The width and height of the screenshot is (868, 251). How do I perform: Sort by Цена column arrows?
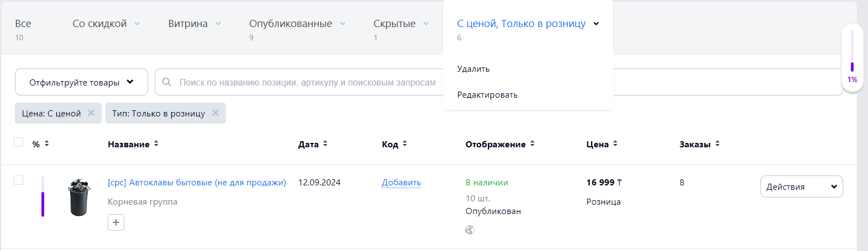[615, 143]
